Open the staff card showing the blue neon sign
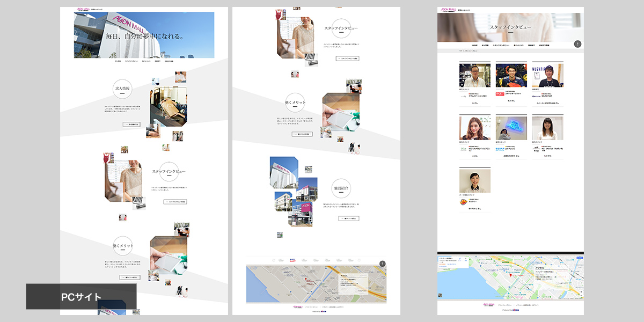Viewport: 644px width, 322px height. click(511, 128)
